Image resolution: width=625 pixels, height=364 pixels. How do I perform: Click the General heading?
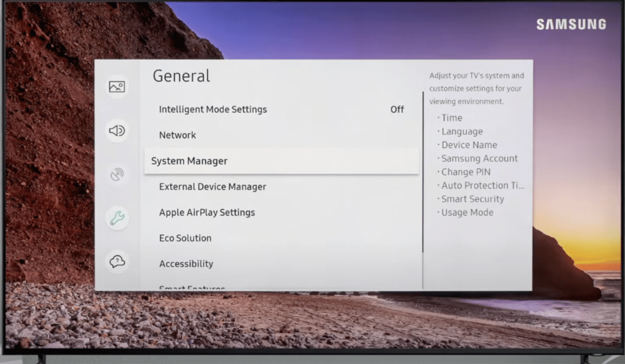click(181, 76)
